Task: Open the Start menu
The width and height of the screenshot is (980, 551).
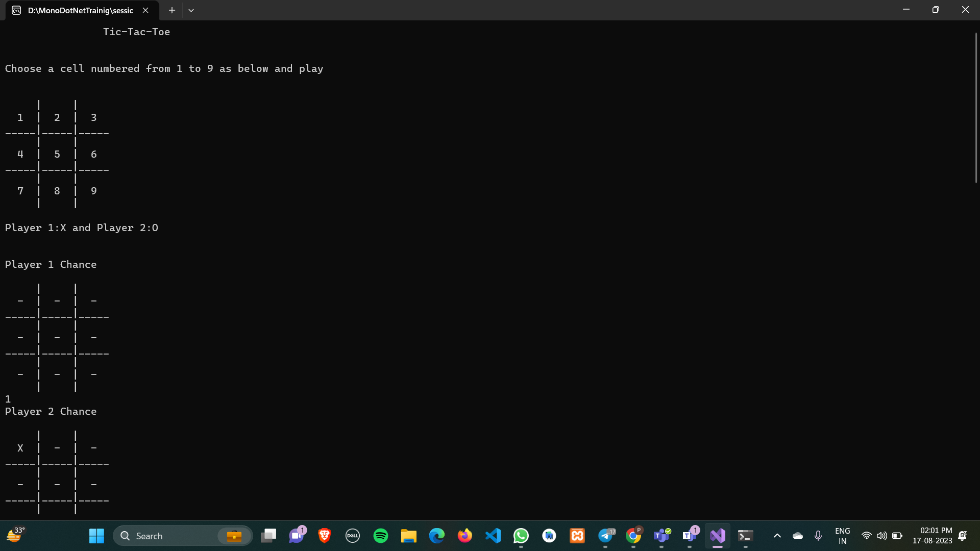Action: click(x=96, y=536)
